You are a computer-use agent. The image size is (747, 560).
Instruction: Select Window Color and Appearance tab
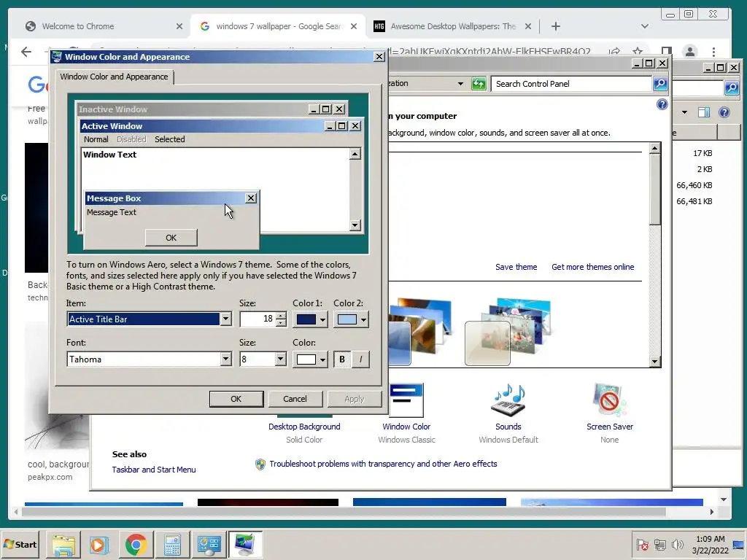[114, 77]
